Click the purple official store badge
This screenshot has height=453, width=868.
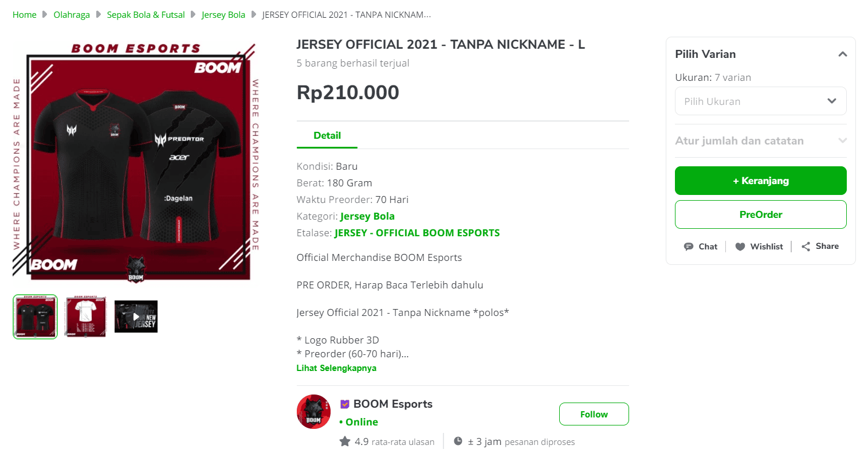(x=344, y=404)
